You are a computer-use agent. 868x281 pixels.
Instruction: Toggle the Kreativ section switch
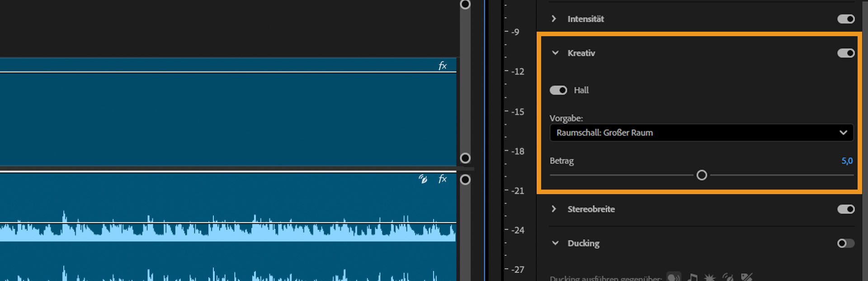click(846, 53)
